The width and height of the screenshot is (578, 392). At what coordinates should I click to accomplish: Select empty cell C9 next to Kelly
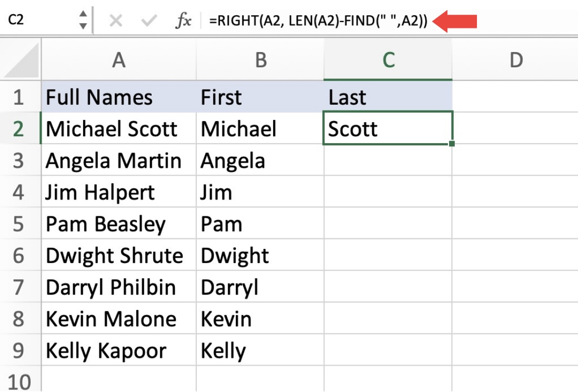388,350
